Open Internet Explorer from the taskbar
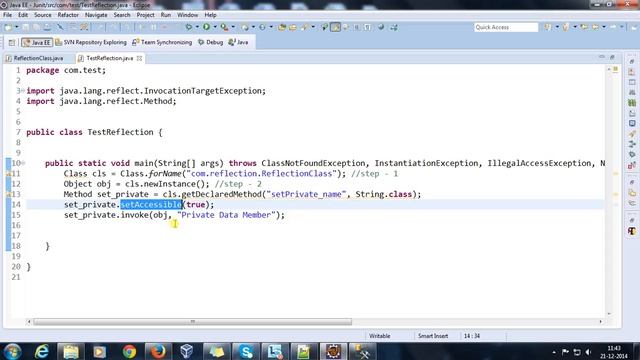The height and width of the screenshot is (360, 640). [42, 351]
